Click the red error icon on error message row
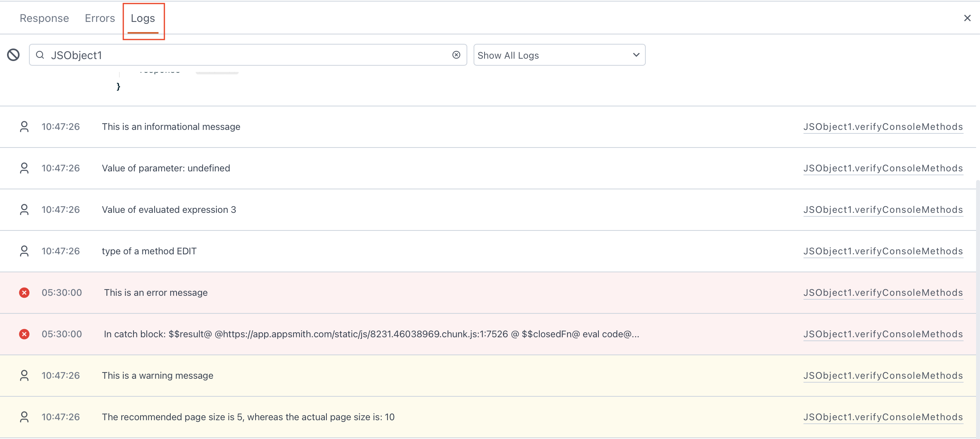The width and height of the screenshot is (980, 439). [x=25, y=293]
